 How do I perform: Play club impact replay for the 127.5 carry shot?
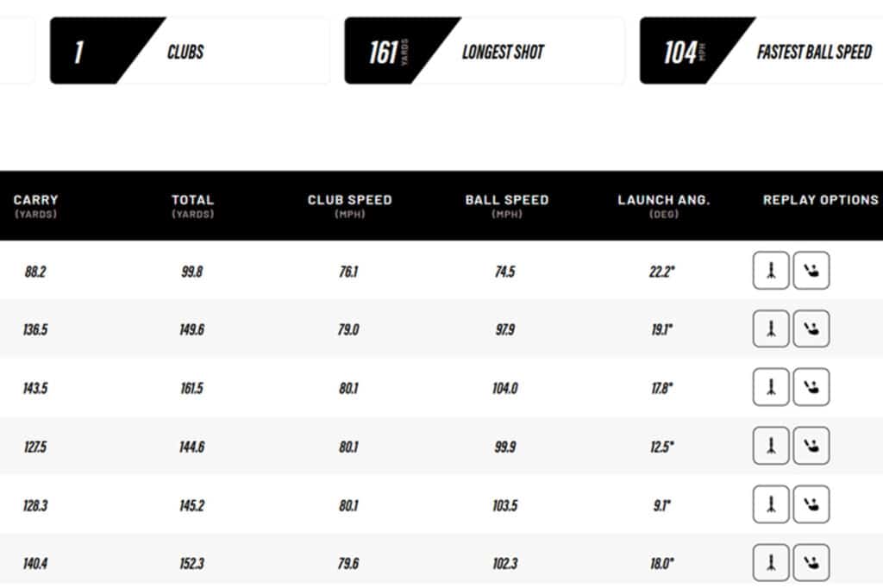pos(811,446)
